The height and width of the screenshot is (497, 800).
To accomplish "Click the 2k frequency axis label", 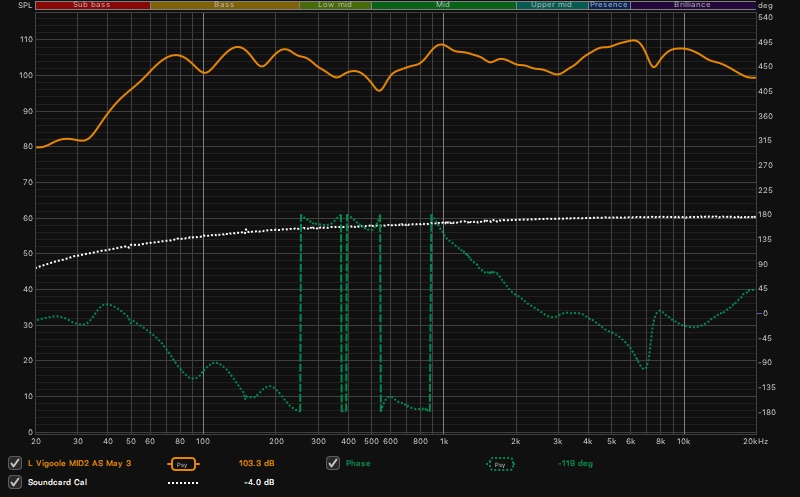I will [516, 441].
